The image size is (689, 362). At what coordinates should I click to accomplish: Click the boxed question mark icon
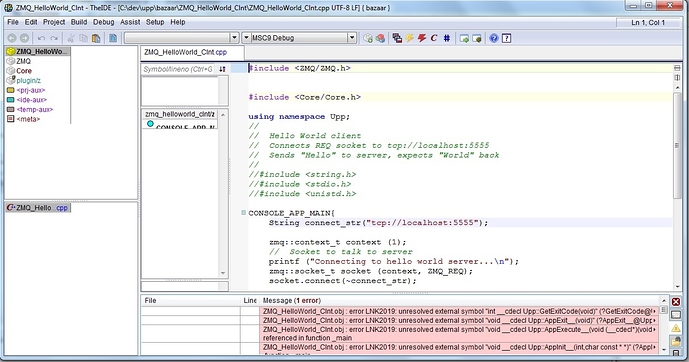point(506,38)
